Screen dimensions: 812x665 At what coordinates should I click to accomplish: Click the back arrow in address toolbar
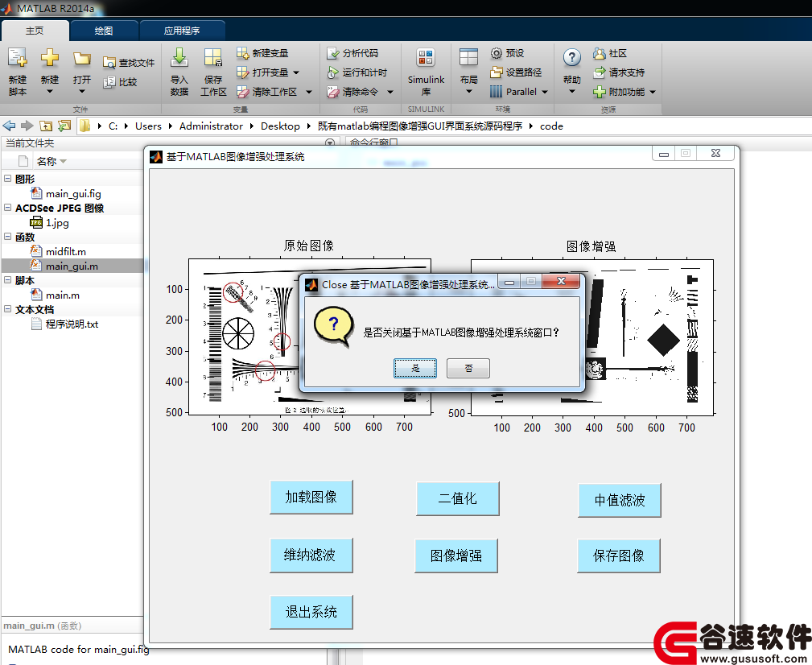pyautogui.click(x=10, y=126)
